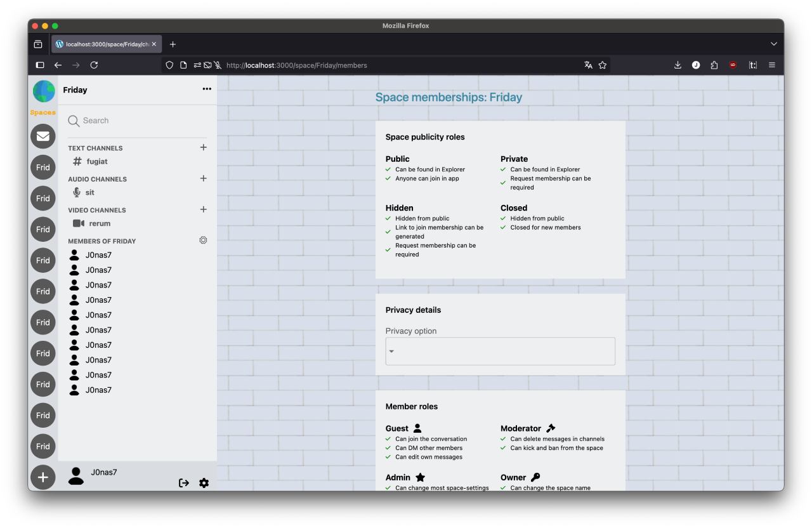Click the Spaces globe icon
812x528 pixels.
pos(44,91)
